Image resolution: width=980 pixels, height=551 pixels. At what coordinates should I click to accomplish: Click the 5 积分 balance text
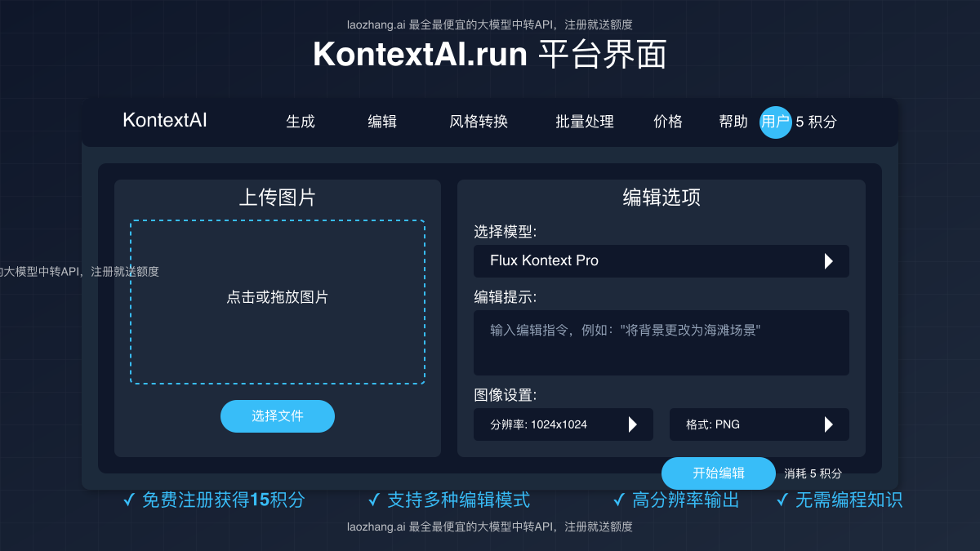click(817, 122)
